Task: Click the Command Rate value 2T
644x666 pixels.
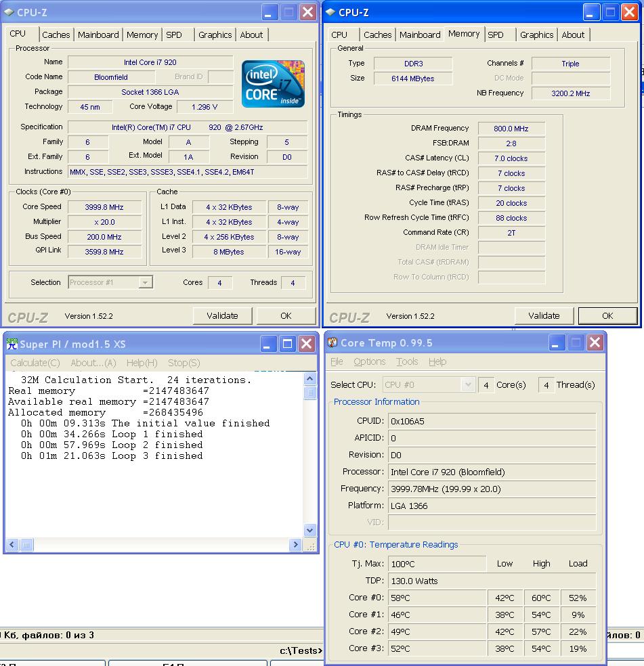Action: (511, 233)
